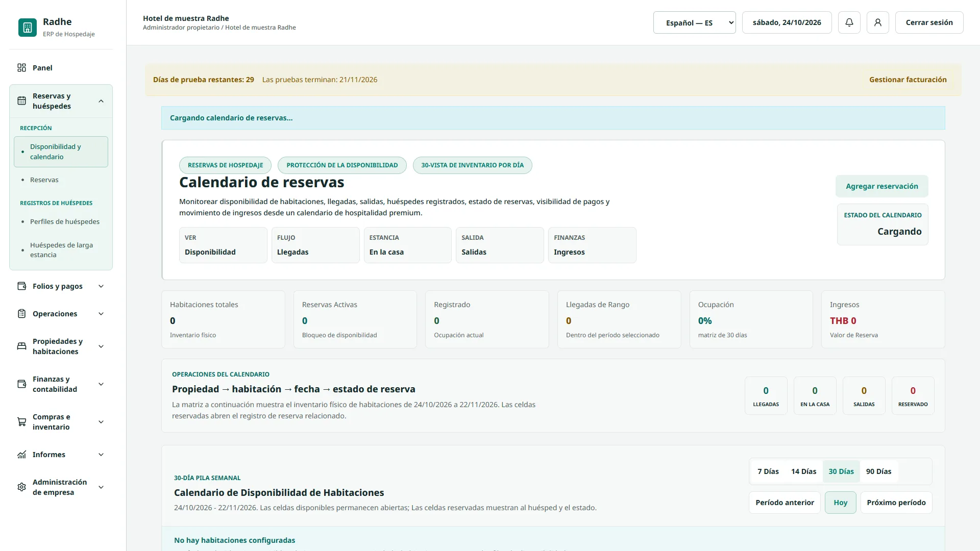Click the date button sábado, 24/10/2026
Screen dimensions: 980x551
(x=787, y=22)
